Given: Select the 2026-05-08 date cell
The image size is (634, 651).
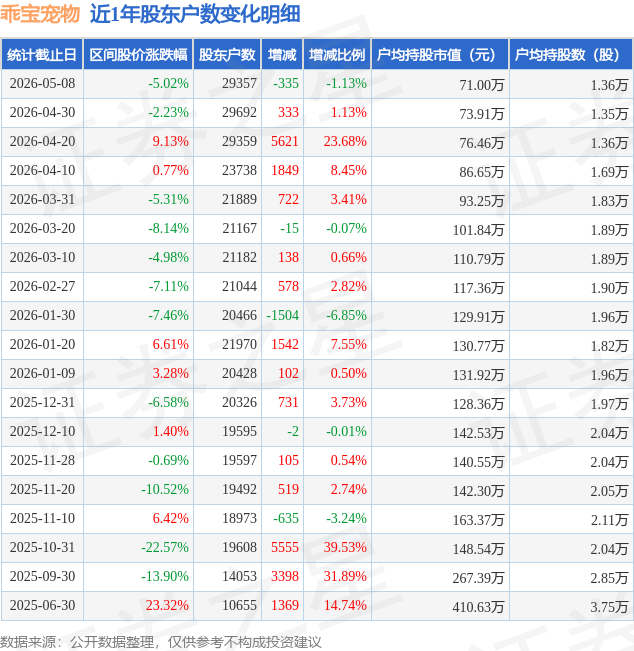Looking at the screenshot, I should click(x=42, y=83).
